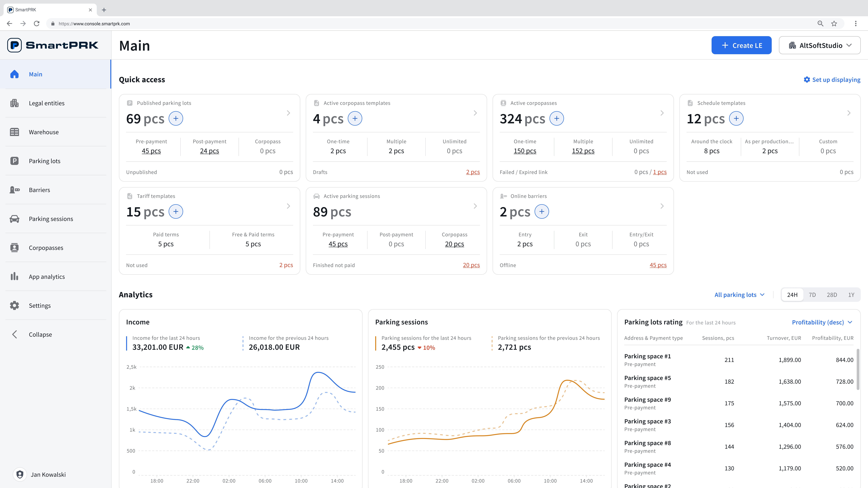Click the Settings gear icon in sidebar

(14, 305)
